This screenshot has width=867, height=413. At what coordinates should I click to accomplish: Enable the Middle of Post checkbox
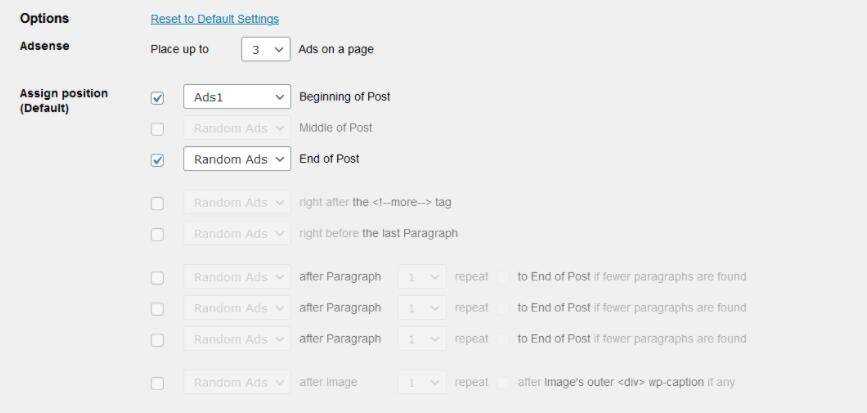(x=157, y=129)
